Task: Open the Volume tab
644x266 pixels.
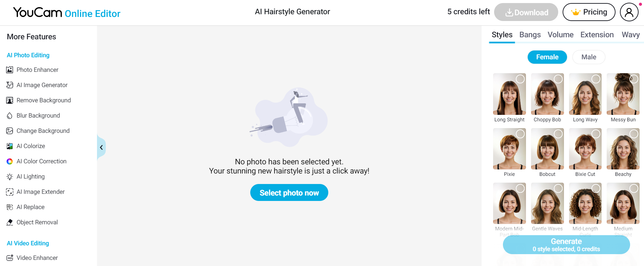Action: tap(561, 35)
